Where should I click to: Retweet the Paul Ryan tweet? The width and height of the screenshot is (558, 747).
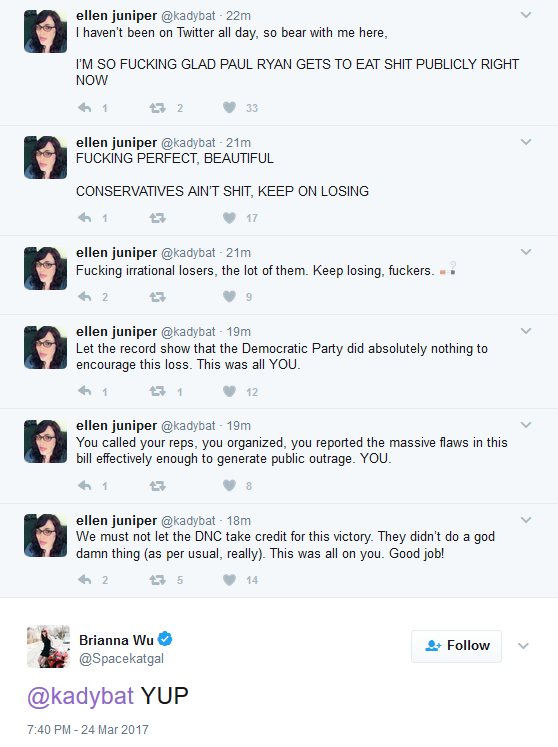tap(157, 108)
